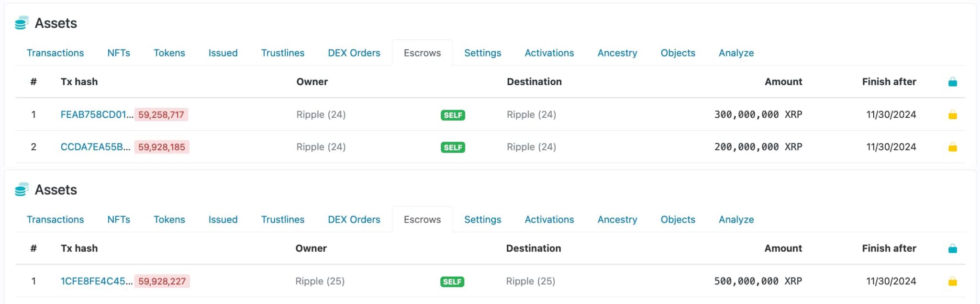Open transaction hash FEAB758CD01...
The height and width of the screenshot is (304, 980).
(96, 114)
